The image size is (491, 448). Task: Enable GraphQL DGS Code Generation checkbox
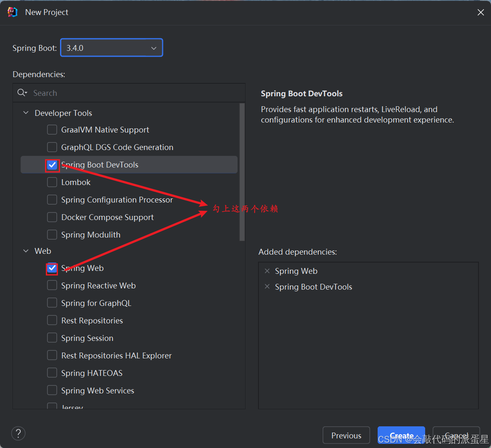point(52,147)
